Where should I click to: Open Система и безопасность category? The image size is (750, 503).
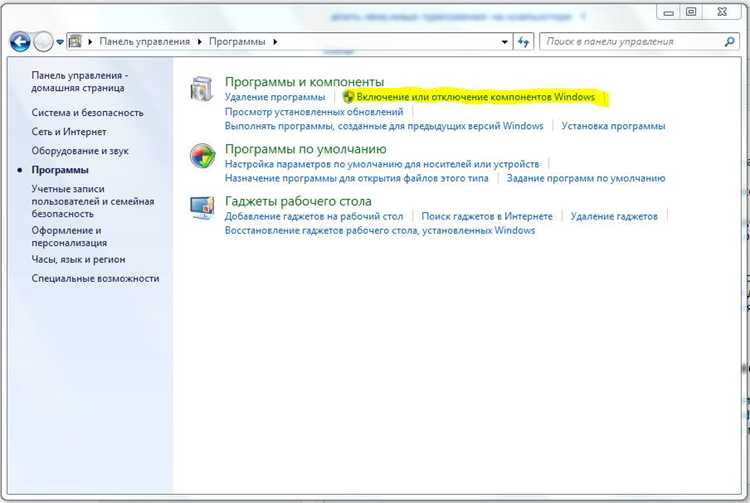88,113
